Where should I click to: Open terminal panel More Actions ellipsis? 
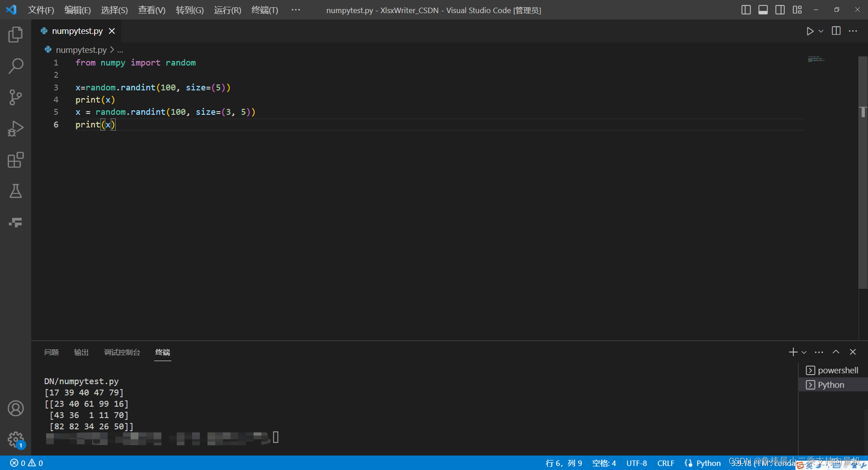819,352
